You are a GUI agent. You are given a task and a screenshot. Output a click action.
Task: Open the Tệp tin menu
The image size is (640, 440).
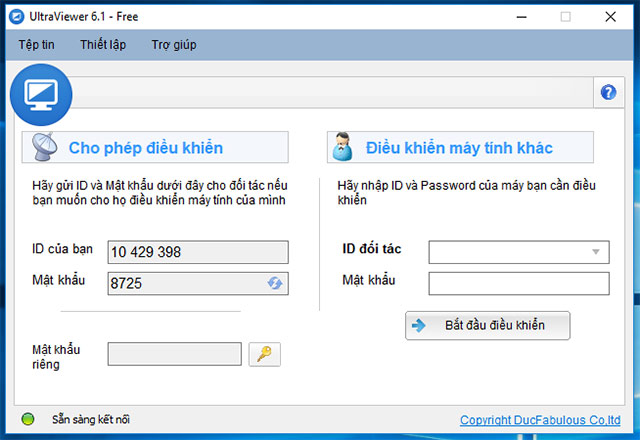click(x=36, y=45)
